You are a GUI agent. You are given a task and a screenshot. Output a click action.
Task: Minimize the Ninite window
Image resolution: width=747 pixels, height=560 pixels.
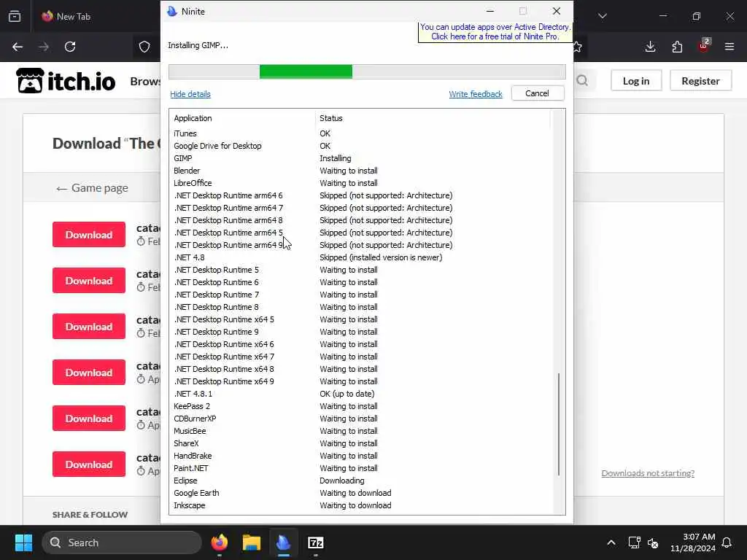pos(490,11)
